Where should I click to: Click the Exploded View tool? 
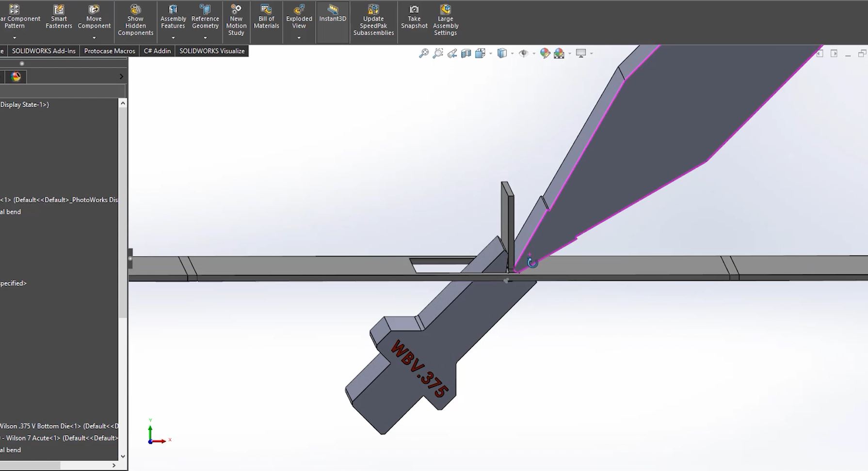[x=299, y=17]
